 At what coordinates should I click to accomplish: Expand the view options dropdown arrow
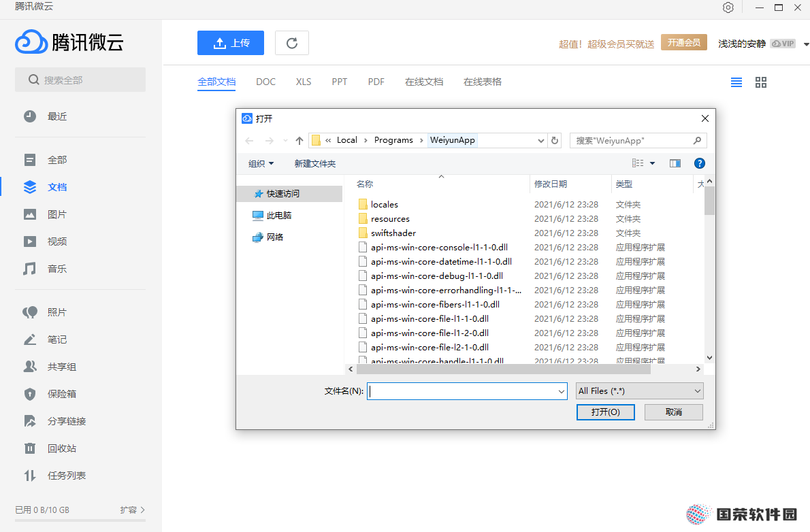click(653, 163)
